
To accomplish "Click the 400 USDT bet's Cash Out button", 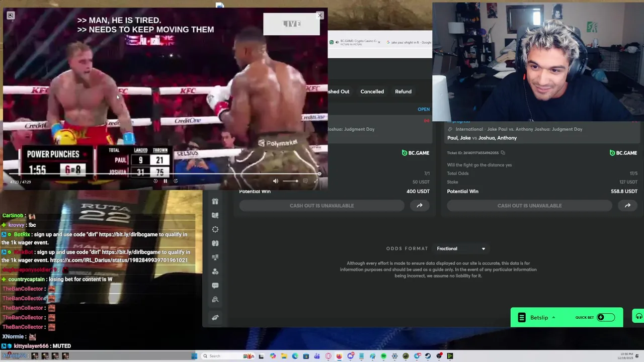I will 321,206.
